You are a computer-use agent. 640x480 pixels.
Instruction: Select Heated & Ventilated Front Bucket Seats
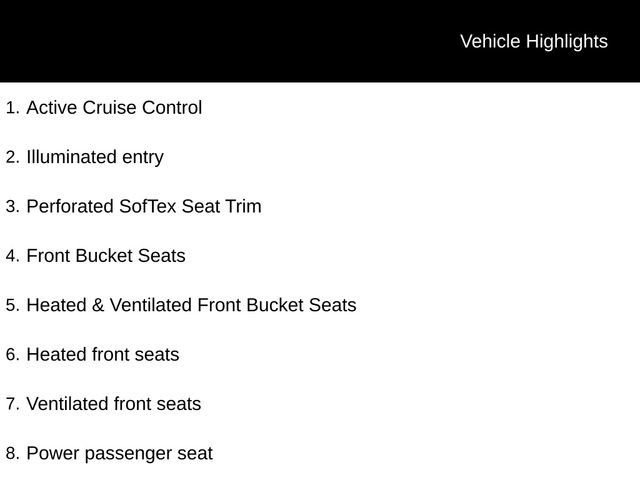tap(191, 305)
